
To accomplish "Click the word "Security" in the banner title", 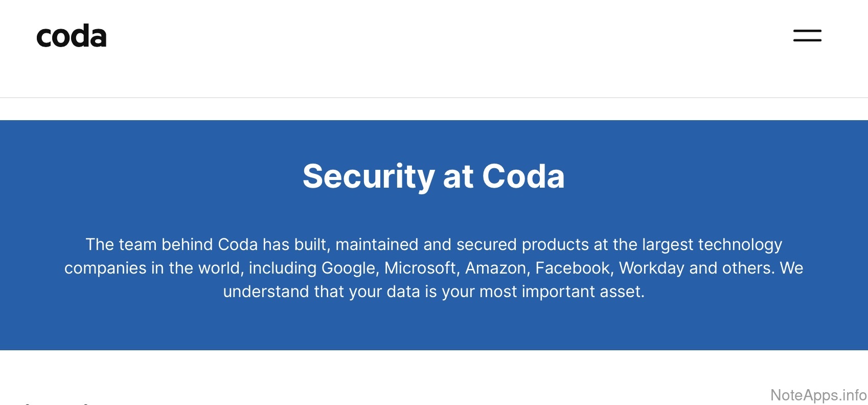I will point(368,176).
